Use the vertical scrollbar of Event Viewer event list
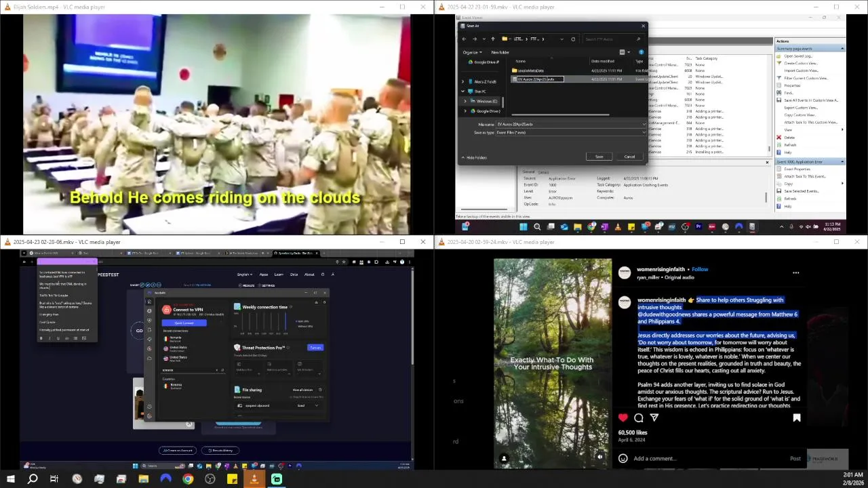The height and width of the screenshot is (488, 868). (769, 148)
